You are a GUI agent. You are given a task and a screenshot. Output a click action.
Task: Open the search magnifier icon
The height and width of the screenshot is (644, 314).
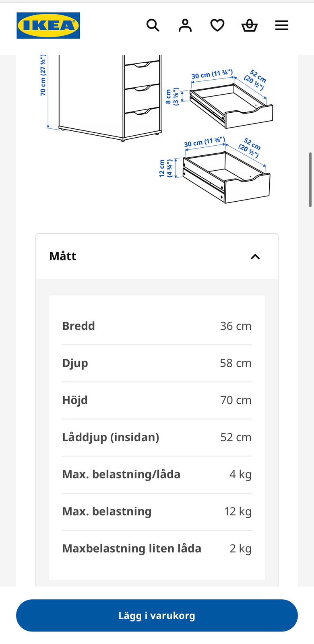click(153, 25)
